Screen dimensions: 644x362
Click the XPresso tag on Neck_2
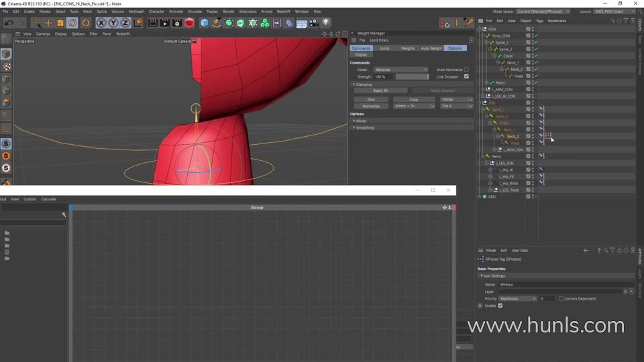pyautogui.click(x=548, y=136)
